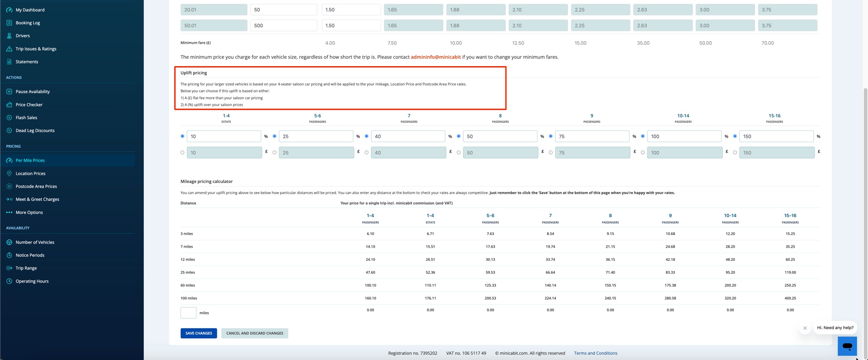Click the Price Checker icon
The height and width of the screenshot is (360, 868).
9,105
